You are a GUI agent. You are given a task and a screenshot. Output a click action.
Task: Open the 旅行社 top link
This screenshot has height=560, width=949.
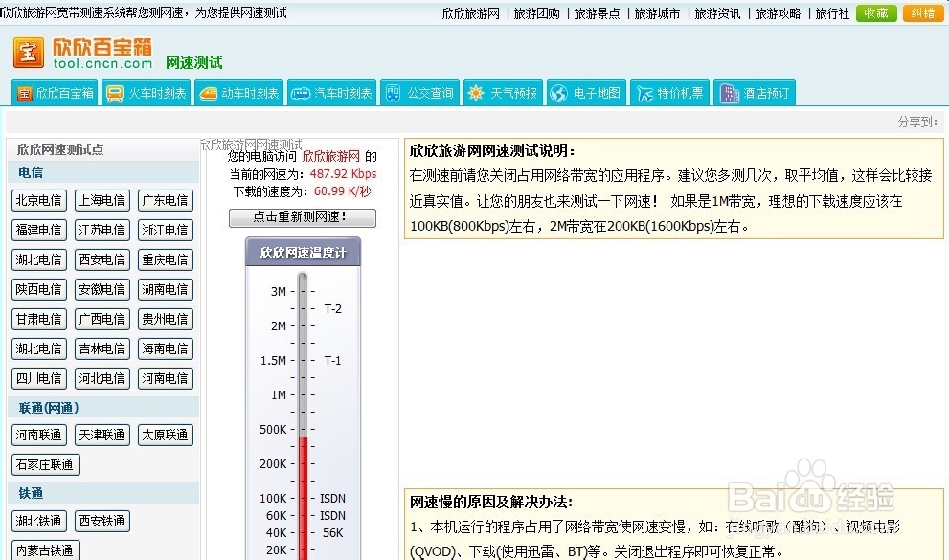point(832,13)
